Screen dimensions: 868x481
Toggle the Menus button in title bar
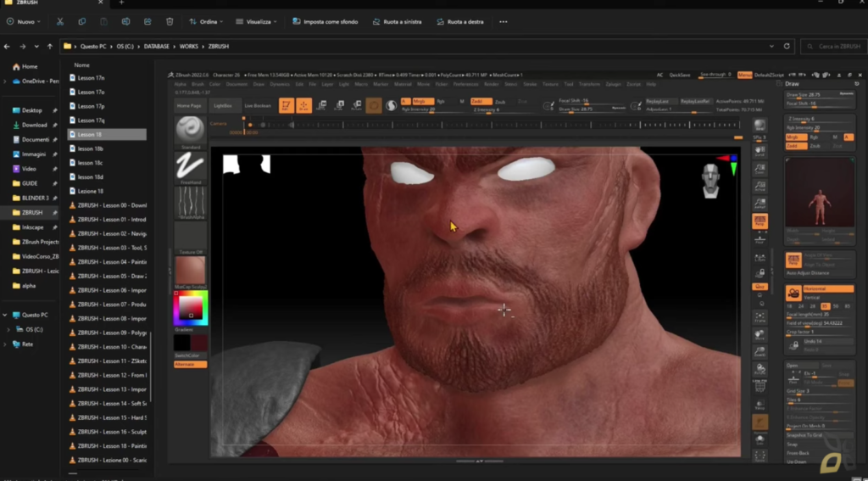(x=744, y=75)
